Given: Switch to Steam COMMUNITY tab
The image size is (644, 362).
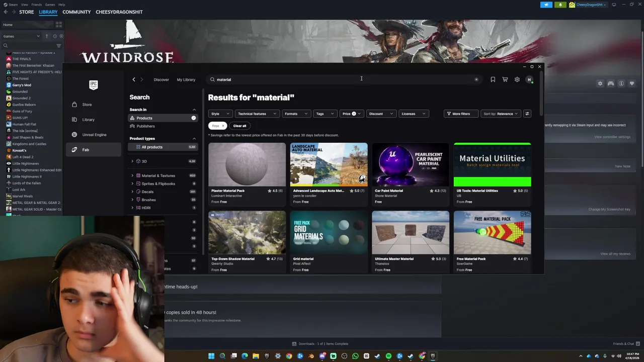Looking at the screenshot, I should [x=76, y=12].
